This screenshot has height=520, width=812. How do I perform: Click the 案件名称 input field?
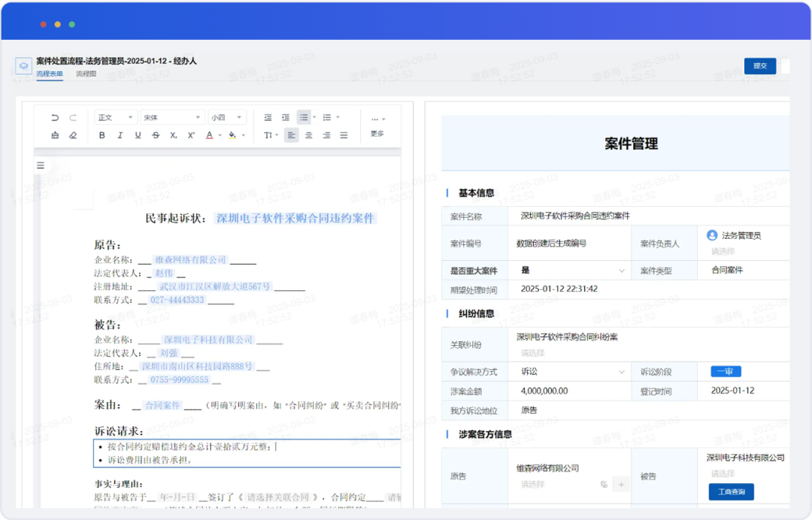click(x=648, y=216)
